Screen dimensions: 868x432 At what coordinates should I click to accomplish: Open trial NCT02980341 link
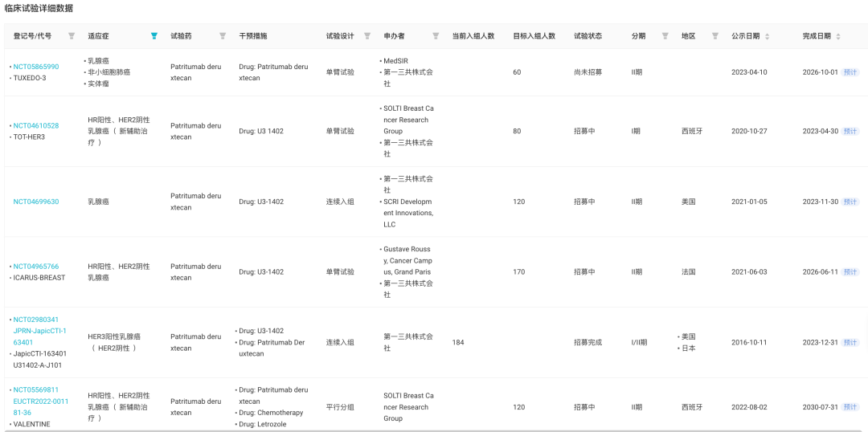pyautogui.click(x=36, y=320)
